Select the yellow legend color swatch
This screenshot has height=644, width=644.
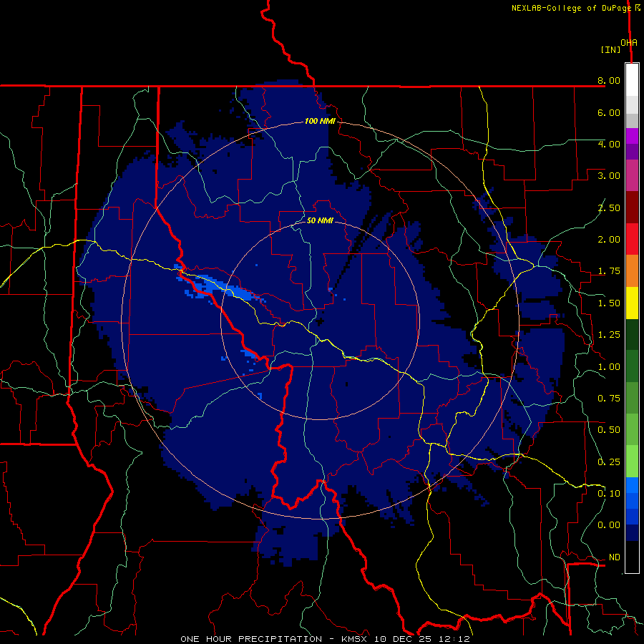pos(632,303)
